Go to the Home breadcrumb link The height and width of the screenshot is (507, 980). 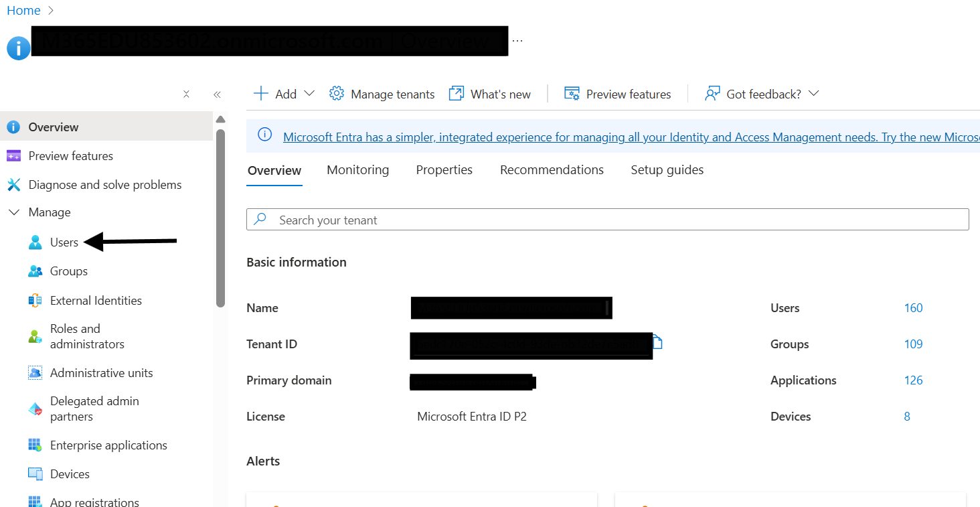(x=23, y=11)
